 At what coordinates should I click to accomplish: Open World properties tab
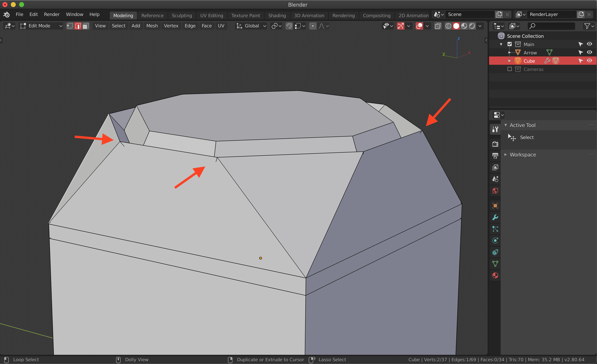pos(495,191)
